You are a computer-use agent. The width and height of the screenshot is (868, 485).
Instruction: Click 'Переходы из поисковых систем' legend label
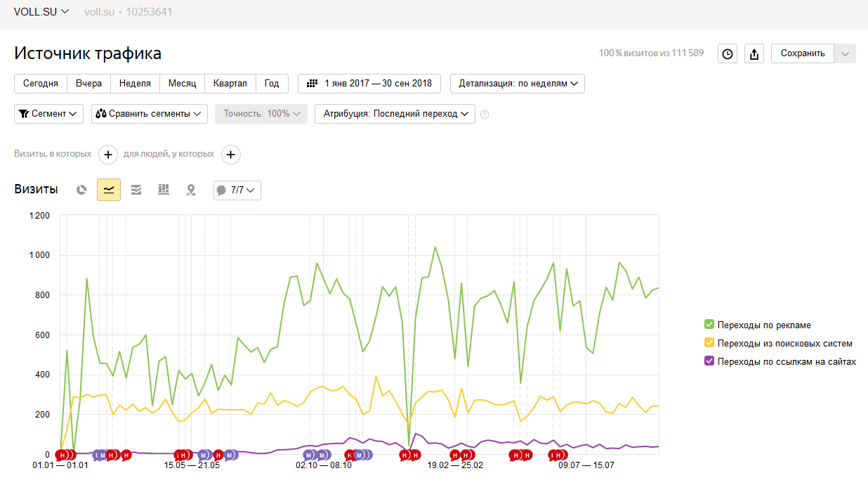pyautogui.click(x=785, y=344)
